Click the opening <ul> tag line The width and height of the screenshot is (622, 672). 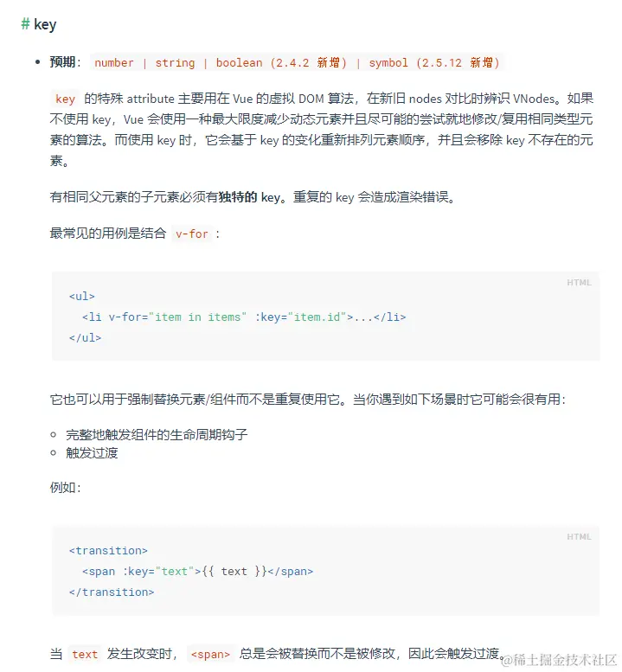click(82, 296)
